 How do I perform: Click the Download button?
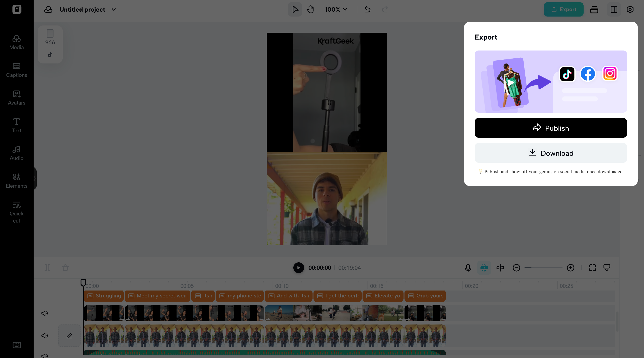(x=551, y=153)
